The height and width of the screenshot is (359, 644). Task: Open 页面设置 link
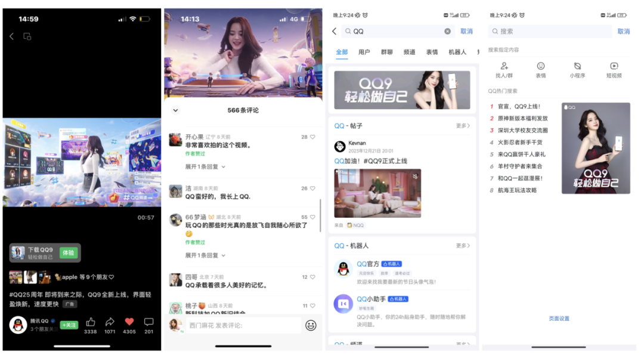(x=559, y=318)
